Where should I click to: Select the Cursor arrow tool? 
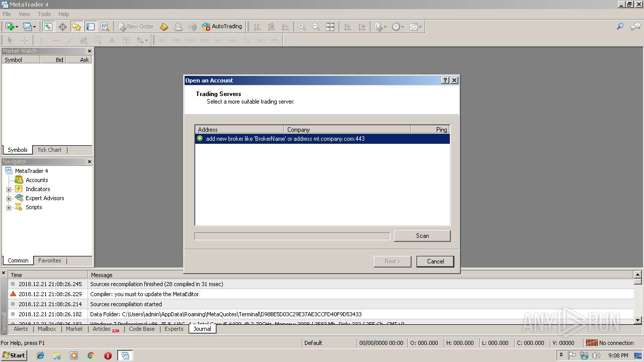click(x=10, y=40)
